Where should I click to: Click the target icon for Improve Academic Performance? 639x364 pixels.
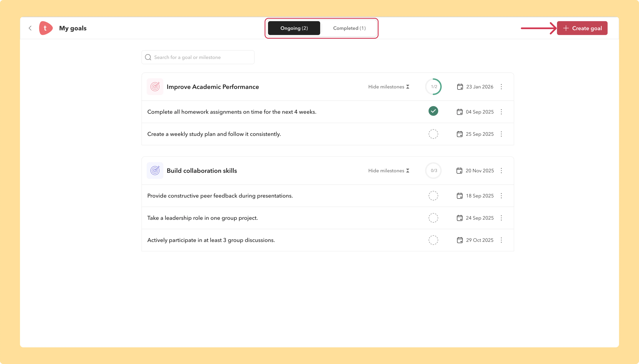click(155, 87)
